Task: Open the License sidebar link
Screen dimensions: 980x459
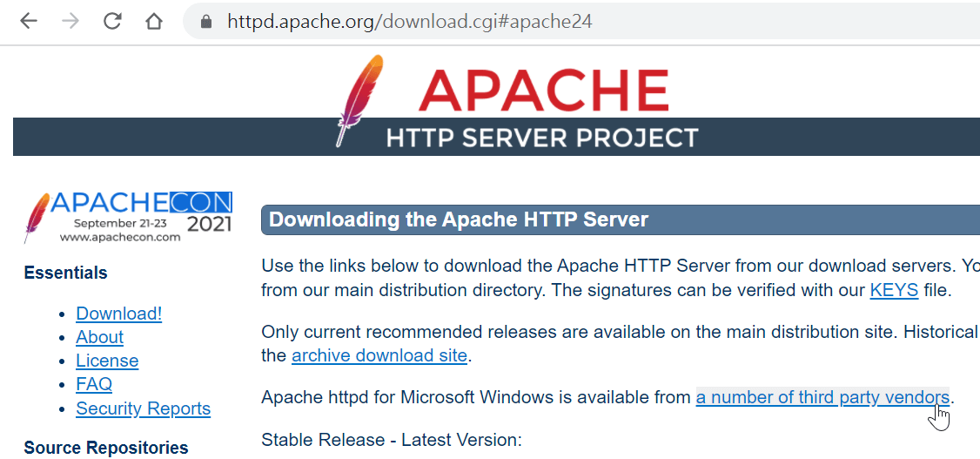Action: tap(107, 361)
